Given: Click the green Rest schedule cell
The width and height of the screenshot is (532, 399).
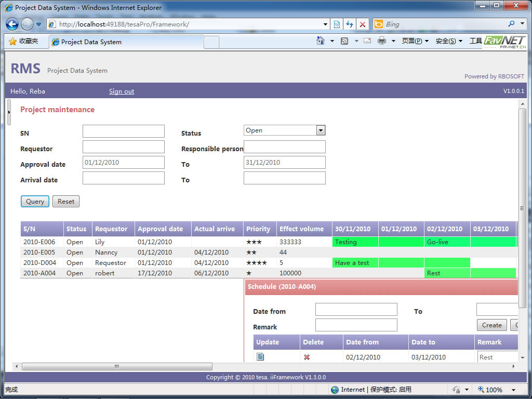Looking at the screenshot, I should tap(447, 273).
